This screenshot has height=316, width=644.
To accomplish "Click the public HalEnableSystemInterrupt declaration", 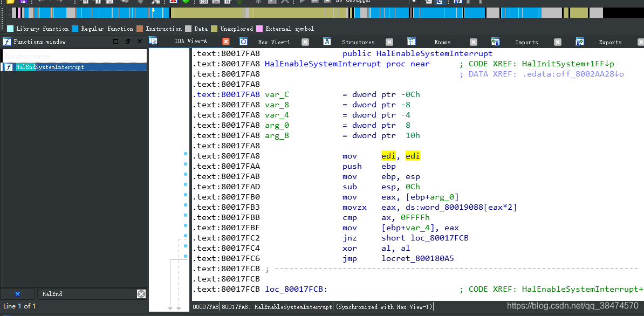I will [417, 54].
